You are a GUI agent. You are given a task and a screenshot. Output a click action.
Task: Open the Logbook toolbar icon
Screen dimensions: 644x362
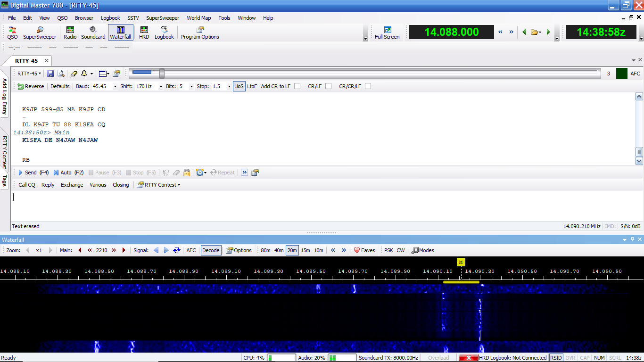pos(164,33)
